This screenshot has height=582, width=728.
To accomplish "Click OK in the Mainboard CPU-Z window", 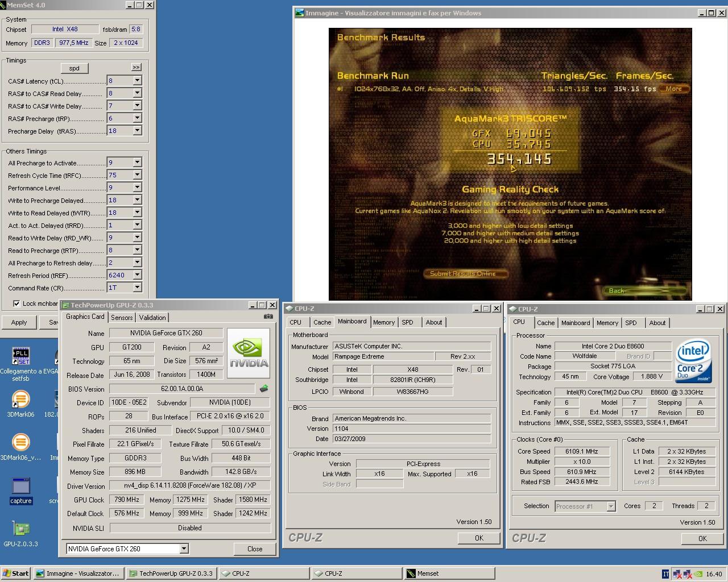I will [x=479, y=538].
